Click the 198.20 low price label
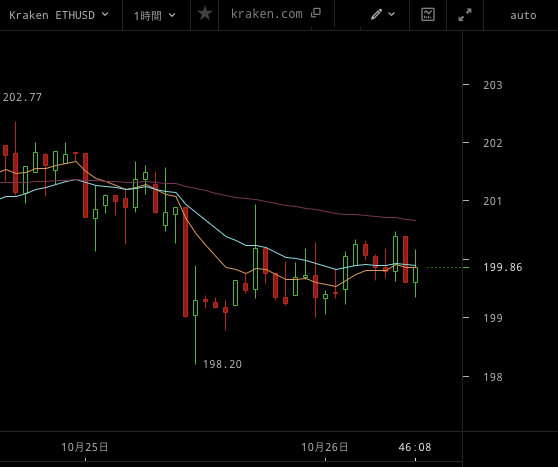Viewport: 558px width, 467px height. coord(222,364)
